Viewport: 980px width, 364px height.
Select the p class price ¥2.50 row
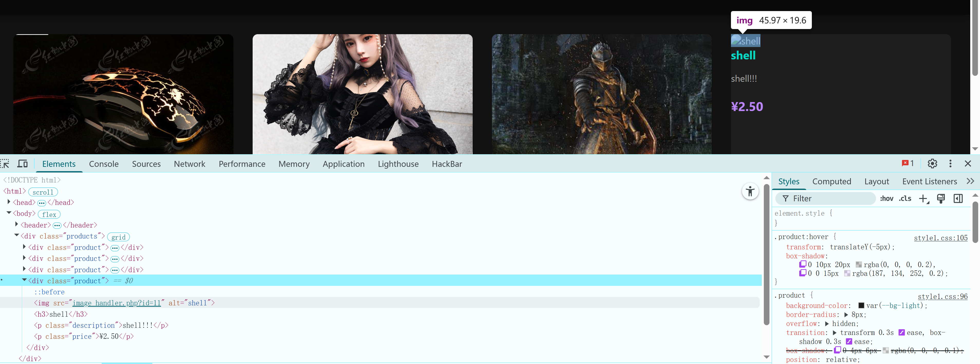tap(84, 336)
